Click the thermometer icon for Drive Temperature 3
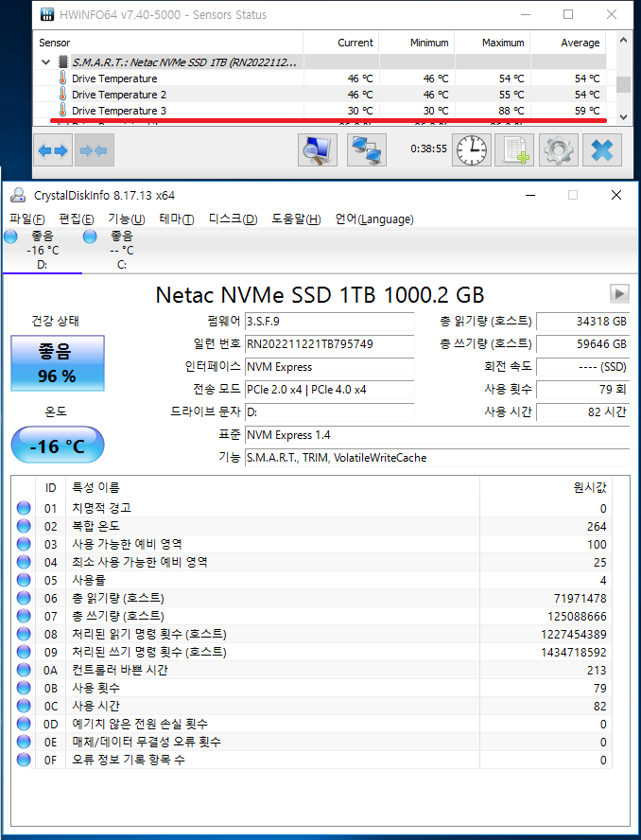The height and width of the screenshot is (840, 641). click(x=62, y=111)
